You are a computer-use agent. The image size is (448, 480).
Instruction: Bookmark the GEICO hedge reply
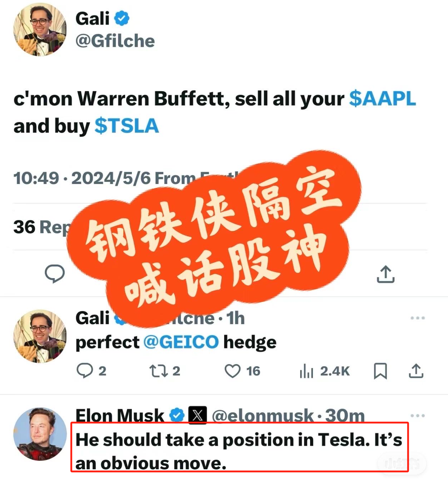pos(380,371)
